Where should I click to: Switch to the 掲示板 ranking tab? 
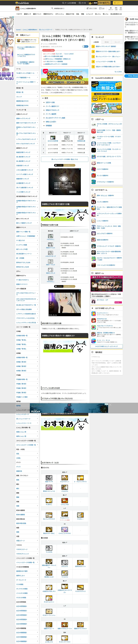click(x=107, y=42)
